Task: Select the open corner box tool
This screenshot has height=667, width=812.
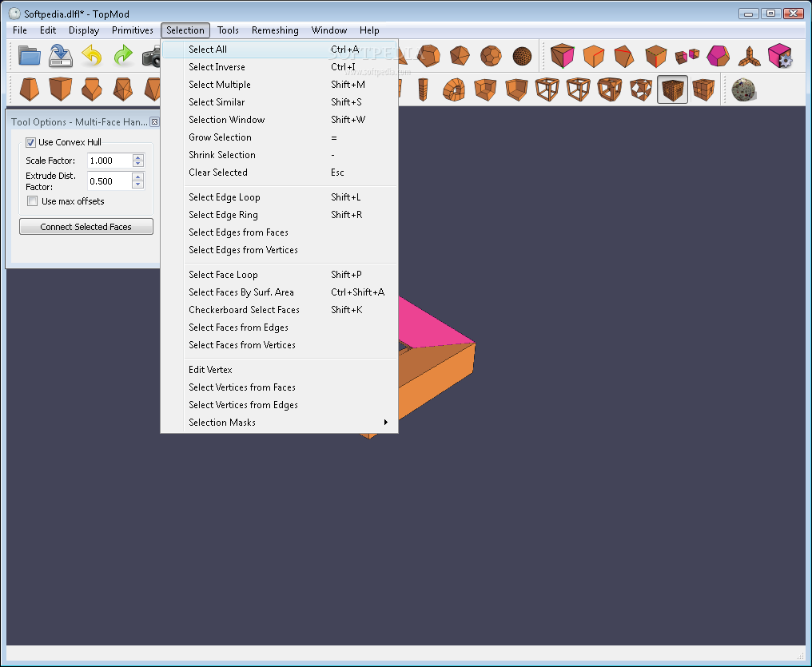Action: point(516,89)
